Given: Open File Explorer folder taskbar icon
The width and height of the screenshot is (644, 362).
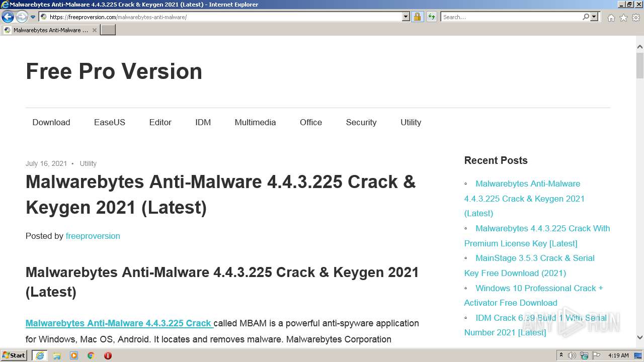Looking at the screenshot, I should 57,355.
